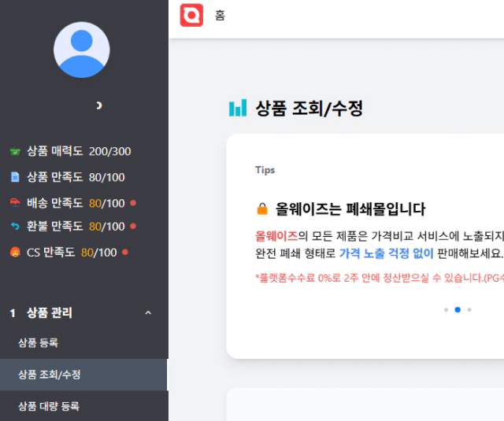Click the Tips label on the card
Screen dimensions: 504x421
pos(265,170)
